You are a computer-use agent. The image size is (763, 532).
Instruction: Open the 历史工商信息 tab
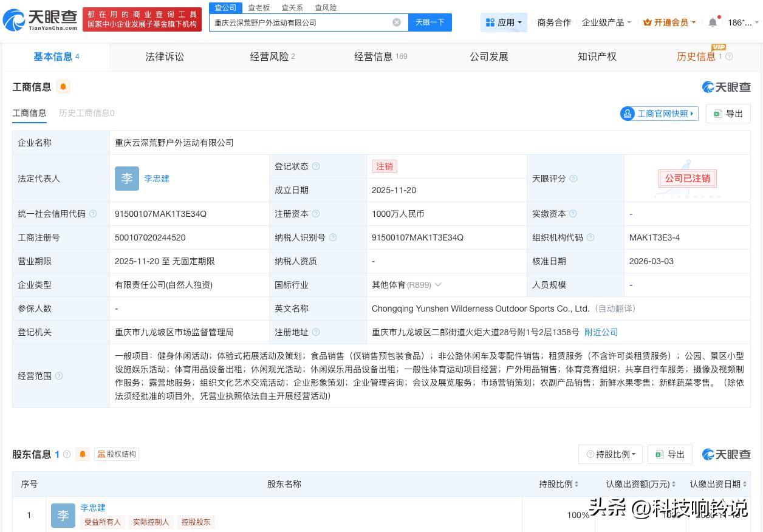tap(86, 113)
